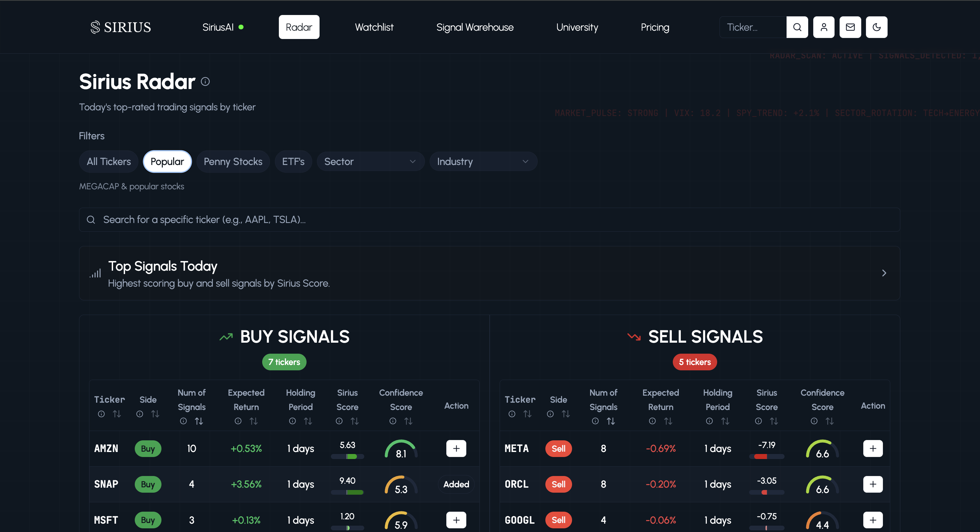Screen dimensions: 980x532
Task: Click the search magnifier icon in header
Action: (x=797, y=27)
